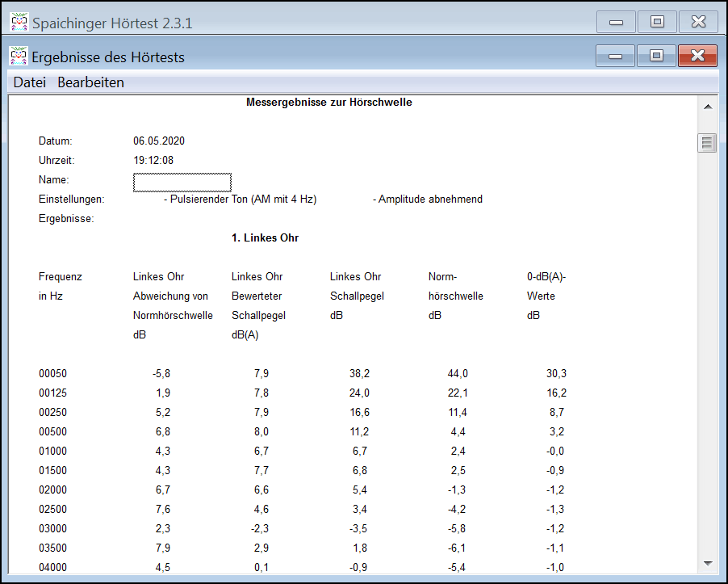
Task: Click the frequency row 04000
Action: [x=53, y=567]
